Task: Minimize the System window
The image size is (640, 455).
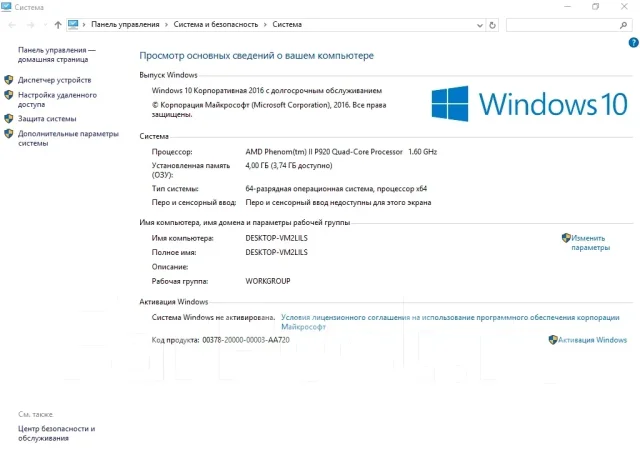Action: (567, 7)
